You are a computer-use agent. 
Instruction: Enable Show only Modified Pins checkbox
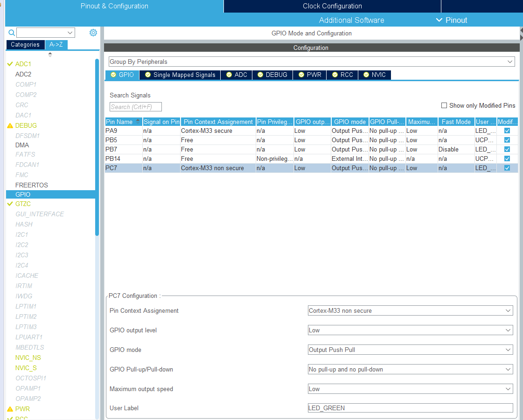444,105
